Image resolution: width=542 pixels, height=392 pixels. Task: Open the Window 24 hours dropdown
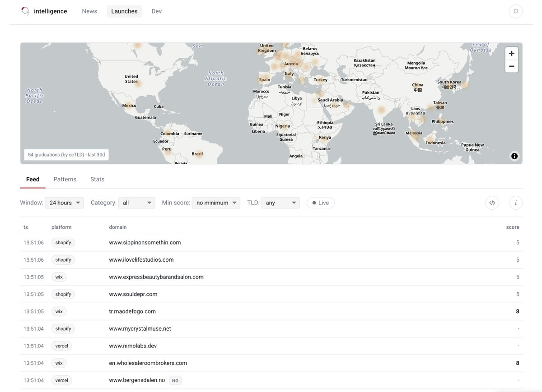pos(64,203)
